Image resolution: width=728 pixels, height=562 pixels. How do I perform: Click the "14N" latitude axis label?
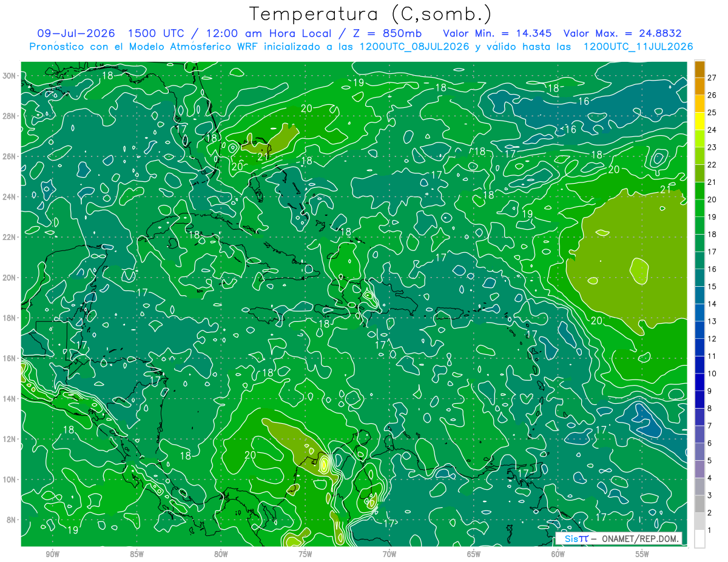tap(10, 399)
